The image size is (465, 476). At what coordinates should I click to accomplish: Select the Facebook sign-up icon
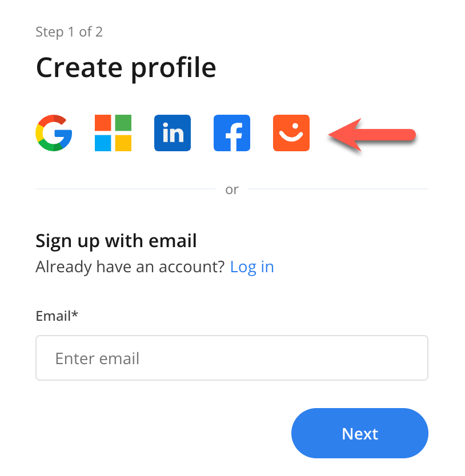(232, 133)
